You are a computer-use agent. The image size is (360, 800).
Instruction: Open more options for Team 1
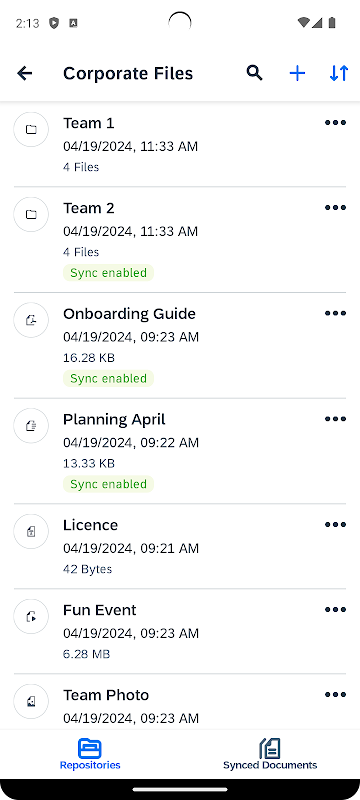pos(335,122)
